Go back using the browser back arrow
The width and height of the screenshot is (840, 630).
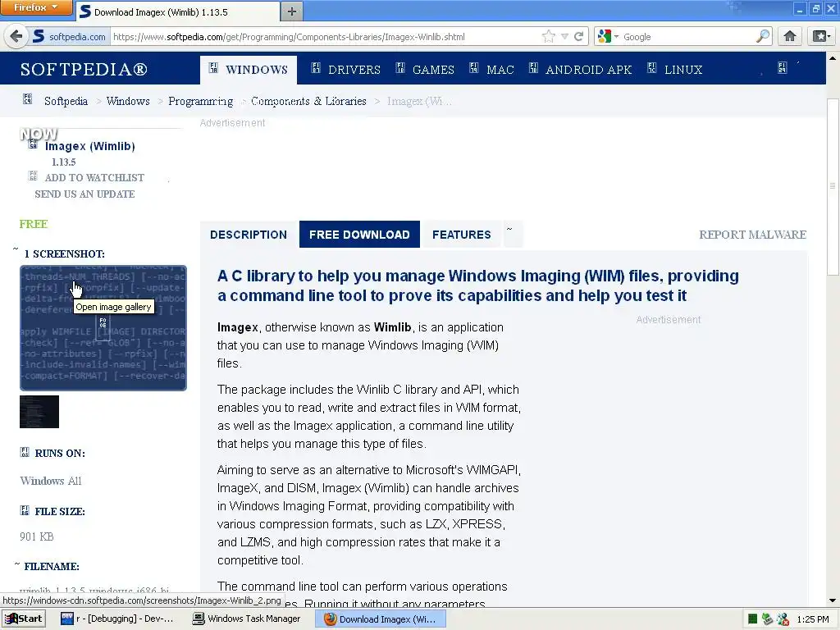pos(16,36)
